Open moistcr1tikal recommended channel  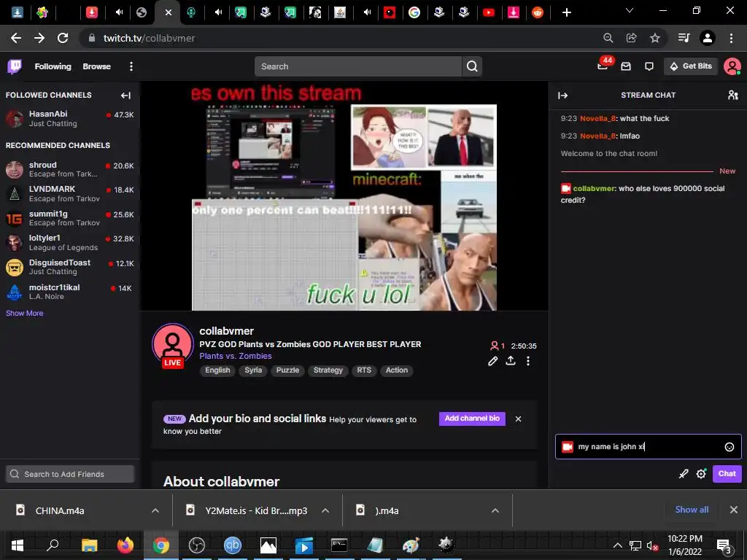69,292
